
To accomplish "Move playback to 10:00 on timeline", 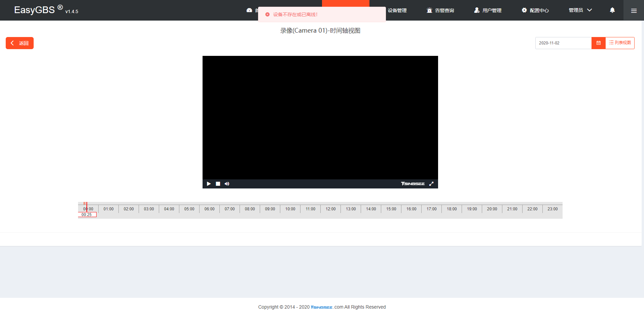I will tap(290, 209).
